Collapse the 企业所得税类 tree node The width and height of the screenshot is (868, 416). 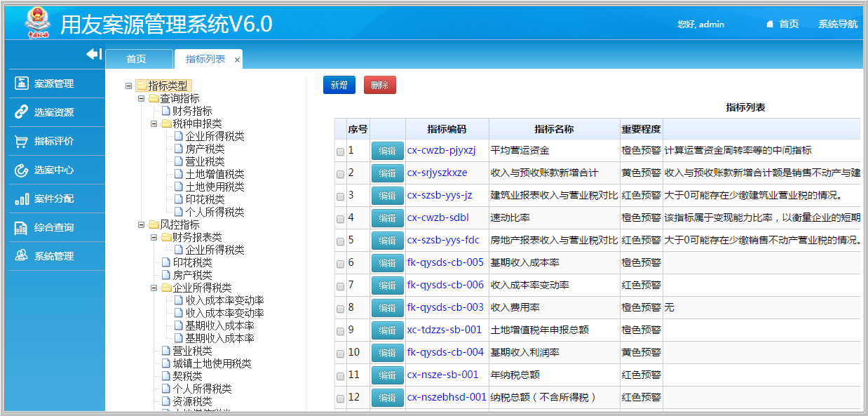click(x=154, y=288)
